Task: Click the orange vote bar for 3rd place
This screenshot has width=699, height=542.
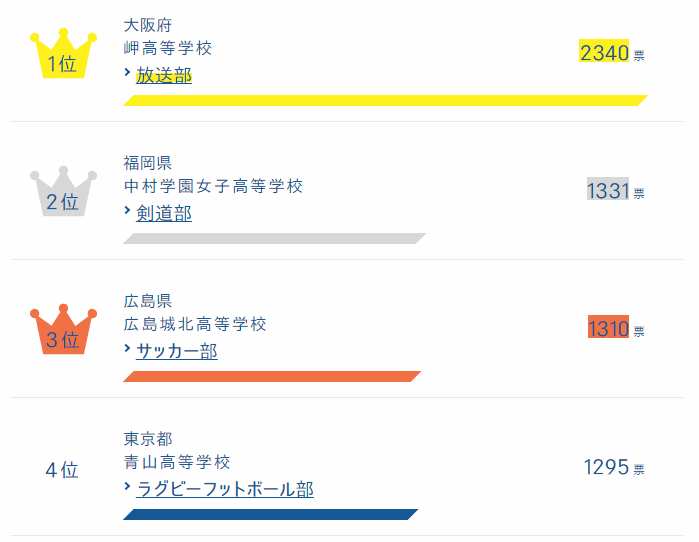Action: coord(272,376)
